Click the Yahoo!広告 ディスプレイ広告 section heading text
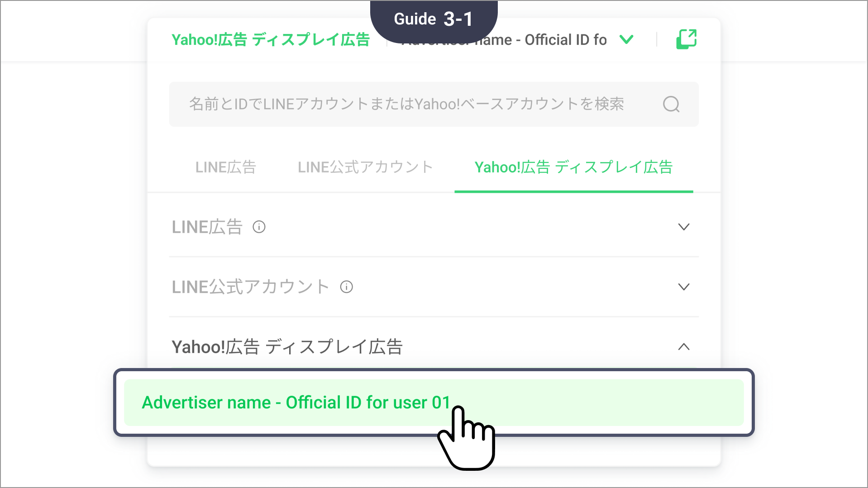This screenshot has height=488, width=868. coord(287,347)
